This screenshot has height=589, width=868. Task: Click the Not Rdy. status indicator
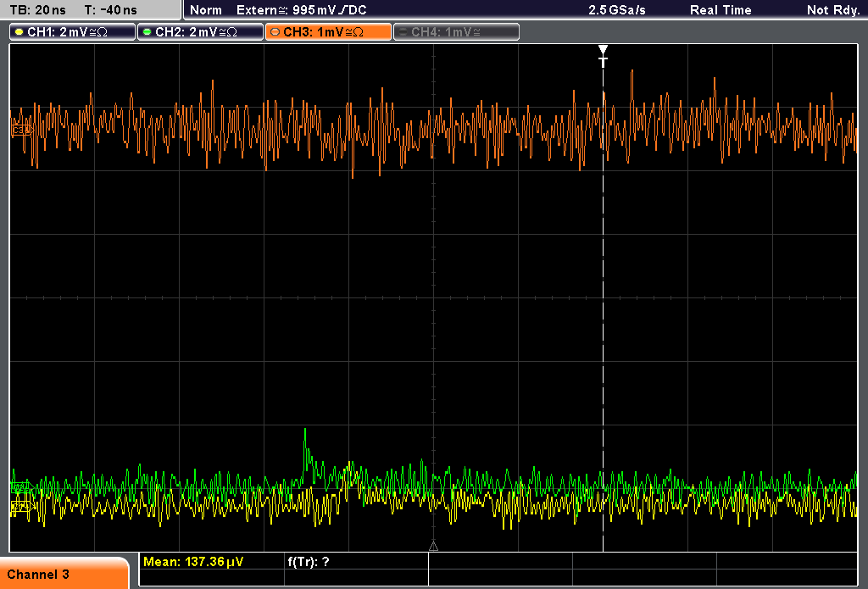(832, 10)
